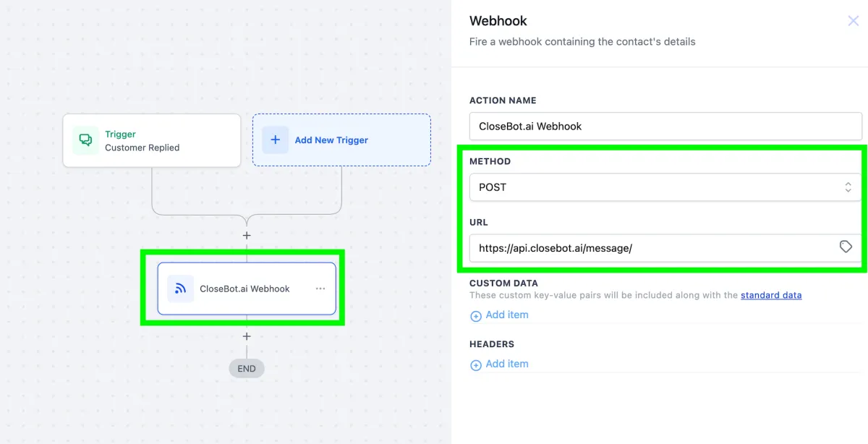Click Add item under Headers
The width and height of the screenshot is (868, 444).
pyautogui.click(x=507, y=364)
